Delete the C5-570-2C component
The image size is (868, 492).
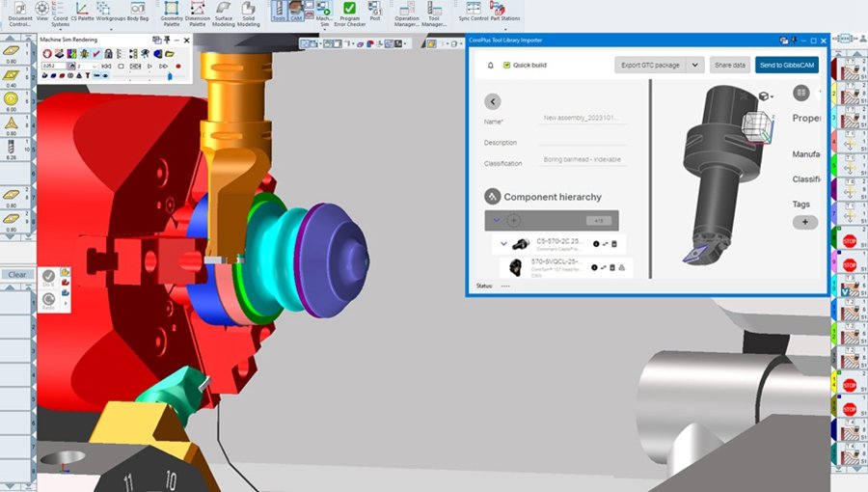[614, 244]
